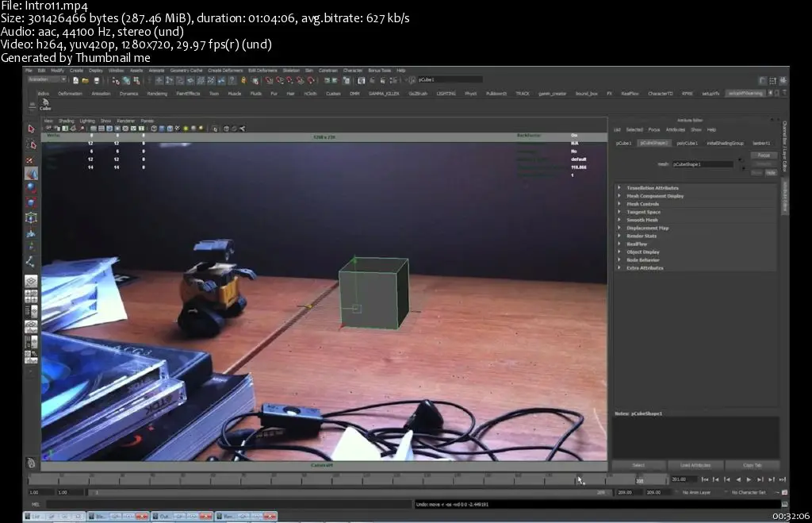Select the arrow Select tool
The height and width of the screenshot is (523, 812).
(x=31, y=129)
